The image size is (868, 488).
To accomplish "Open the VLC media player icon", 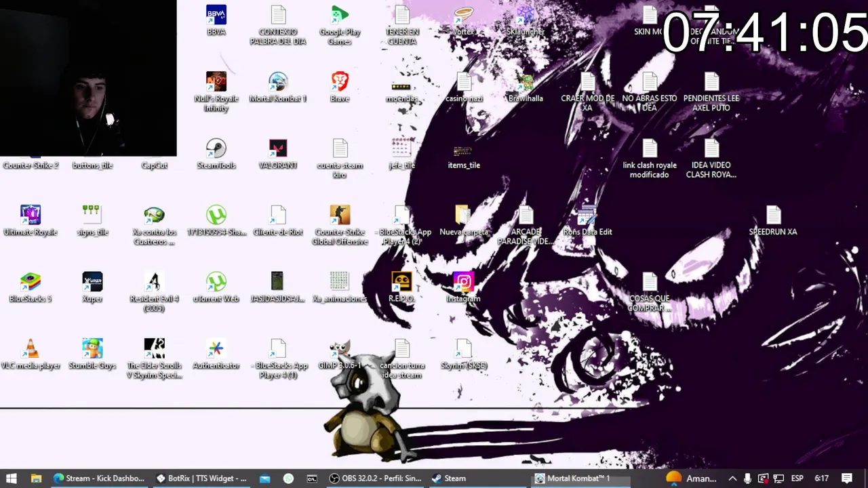I will [31, 354].
